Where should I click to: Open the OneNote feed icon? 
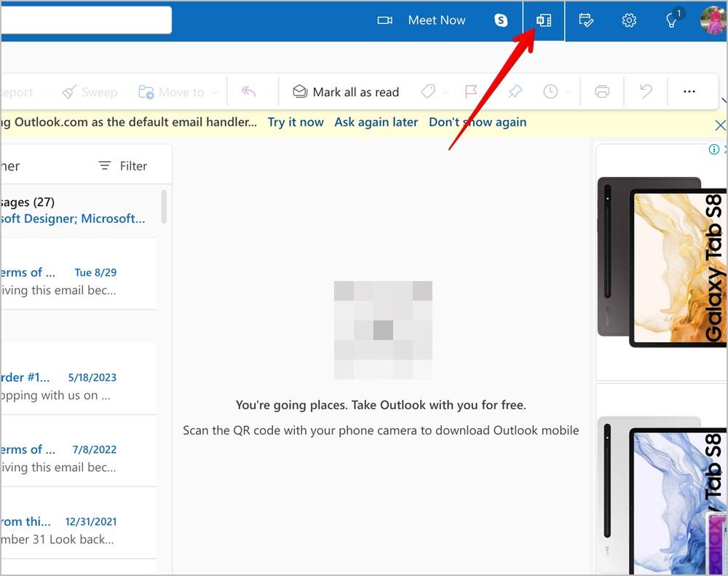point(544,20)
